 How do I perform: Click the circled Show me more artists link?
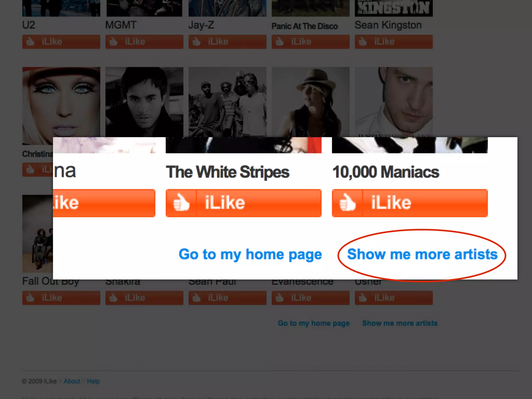(x=422, y=254)
